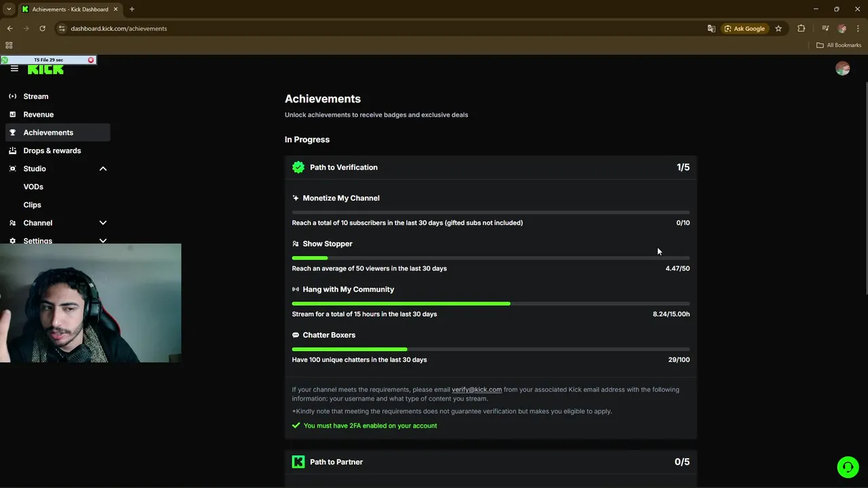This screenshot has height=488, width=868.
Task: Expand the Settings section chevron
Action: point(103,241)
